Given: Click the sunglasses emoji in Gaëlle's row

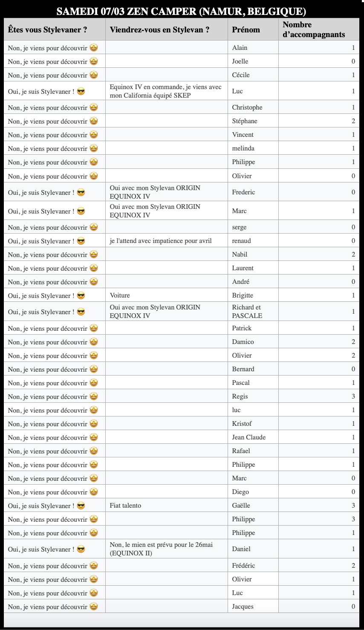Looking at the screenshot, I should (x=81, y=506).
